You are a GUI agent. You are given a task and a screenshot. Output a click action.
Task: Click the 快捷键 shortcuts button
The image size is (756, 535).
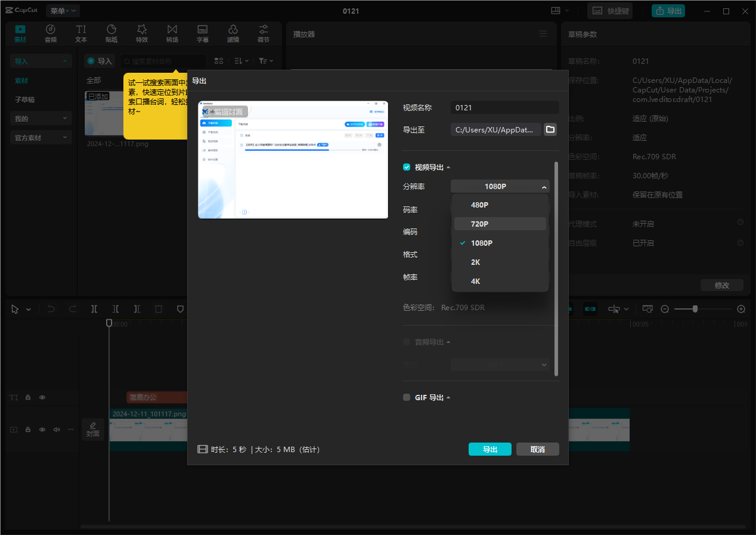click(x=610, y=11)
